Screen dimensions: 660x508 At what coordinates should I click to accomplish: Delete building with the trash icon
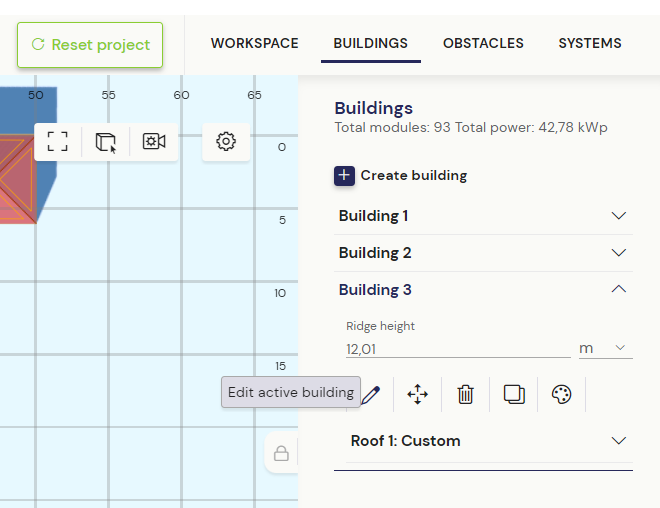[466, 394]
